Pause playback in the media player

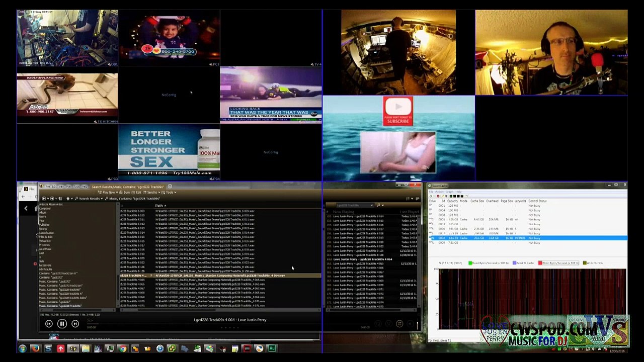coord(62,324)
